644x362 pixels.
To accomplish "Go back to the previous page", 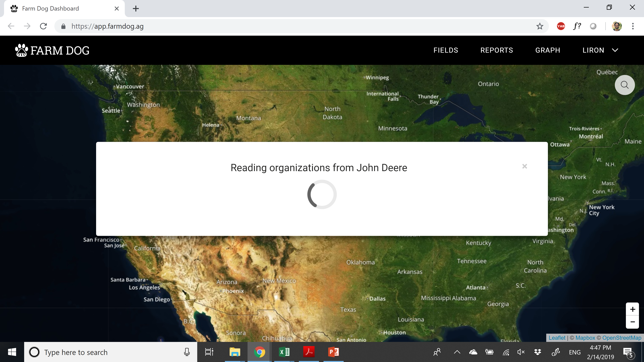I will click(11, 26).
